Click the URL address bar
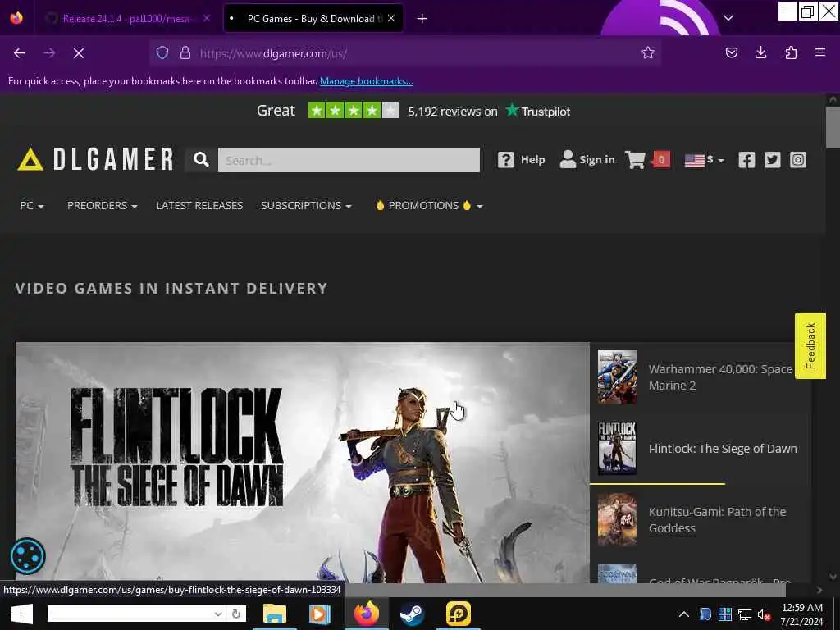The image size is (840, 630). (405, 53)
